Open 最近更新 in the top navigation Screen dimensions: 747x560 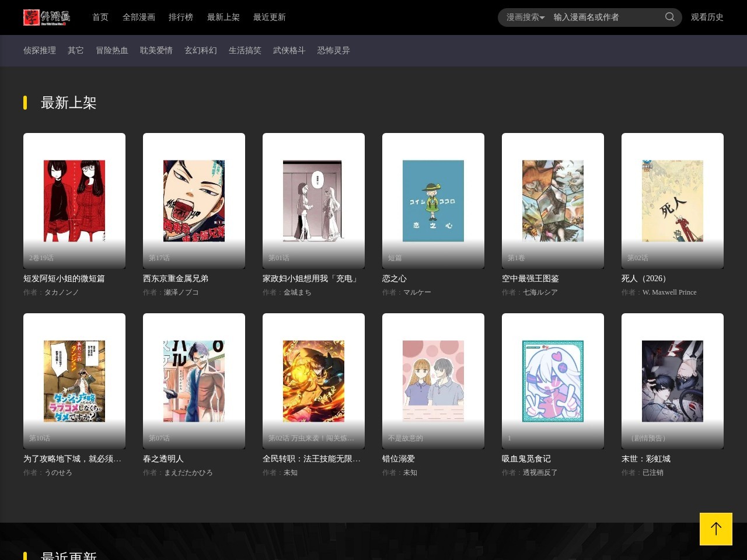(x=270, y=17)
